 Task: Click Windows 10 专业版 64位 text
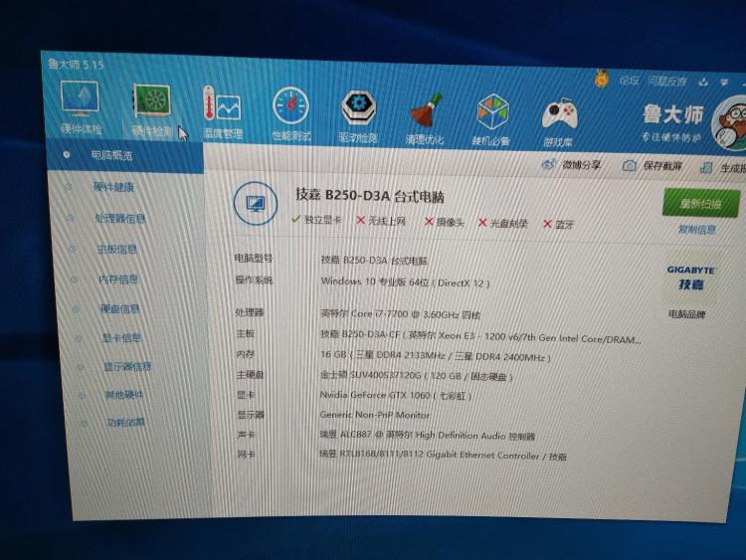point(405,282)
